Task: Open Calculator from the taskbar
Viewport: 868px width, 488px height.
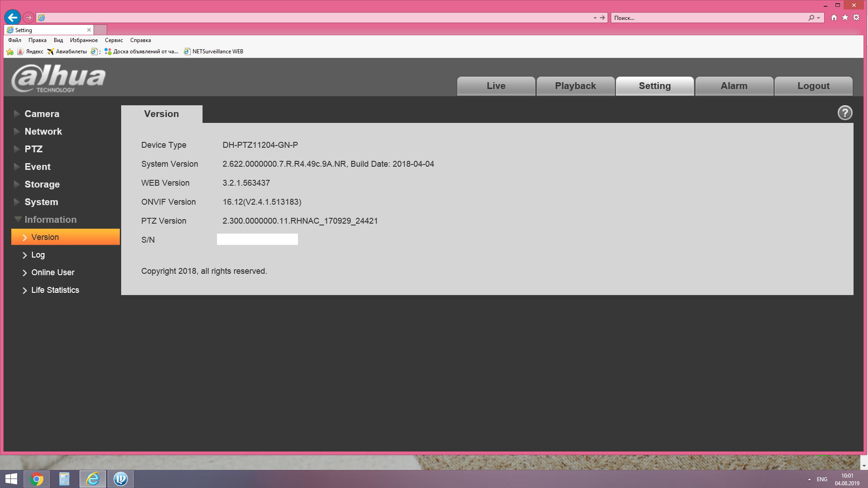Action: point(64,479)
